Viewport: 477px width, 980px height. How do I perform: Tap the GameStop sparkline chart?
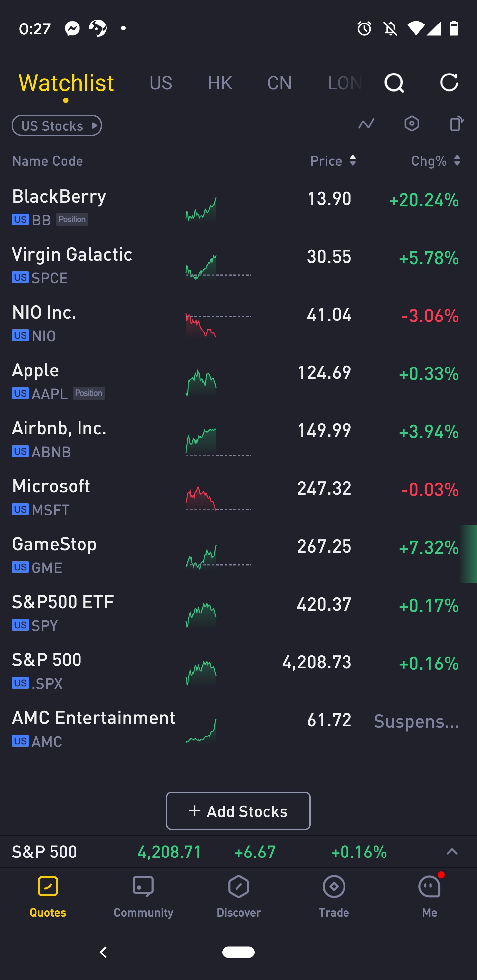pos(202,556)
